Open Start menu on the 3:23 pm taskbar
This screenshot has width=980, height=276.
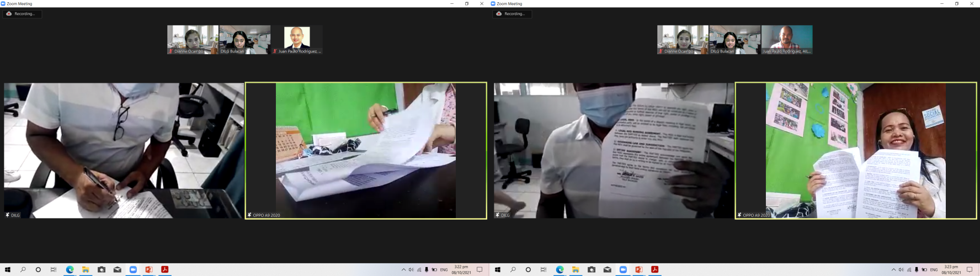pyautogui.click(x=497, y=270)
